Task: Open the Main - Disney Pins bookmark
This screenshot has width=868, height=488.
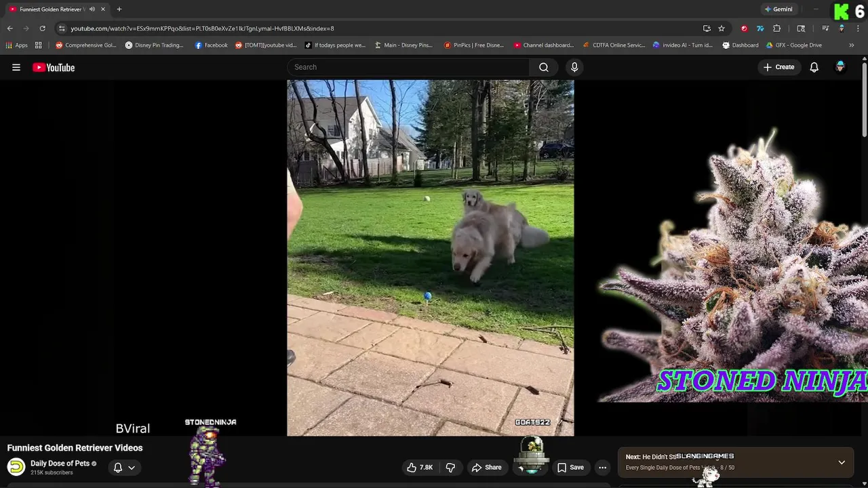Action: pyautogui.click(x=403, y=45)
